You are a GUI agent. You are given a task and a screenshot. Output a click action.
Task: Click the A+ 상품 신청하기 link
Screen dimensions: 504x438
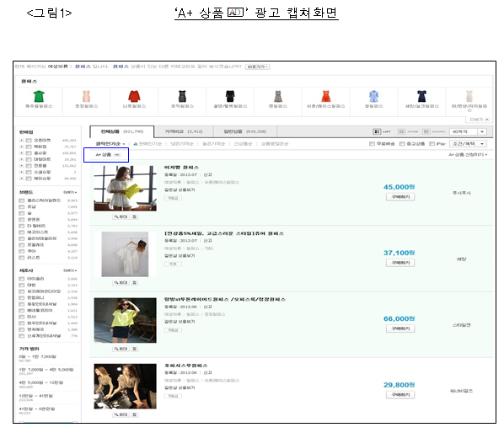pos(468,155)
